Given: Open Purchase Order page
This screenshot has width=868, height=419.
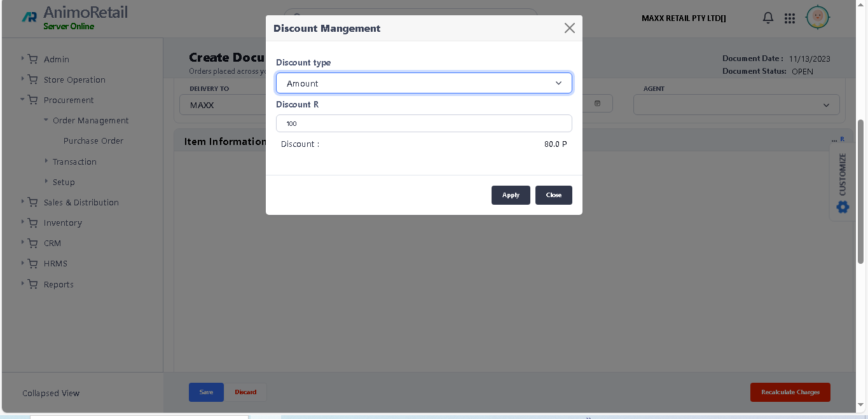Looking at the screenshot, I should coord(93,141).
